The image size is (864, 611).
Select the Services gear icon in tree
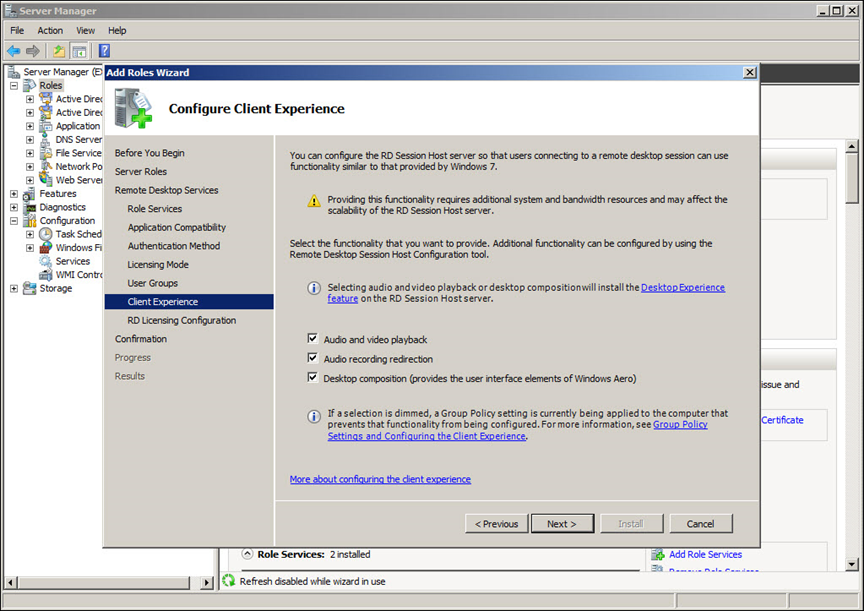[x=46, y=261]
